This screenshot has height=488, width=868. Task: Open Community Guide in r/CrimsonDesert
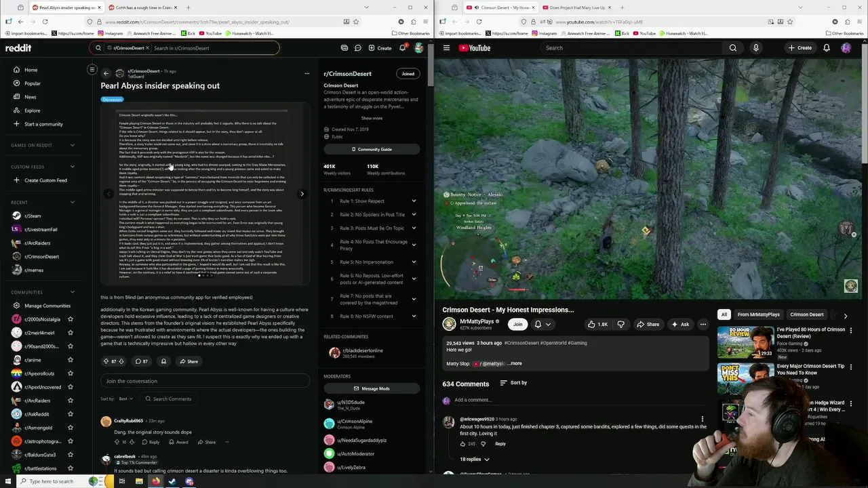(x=371, y=149)
